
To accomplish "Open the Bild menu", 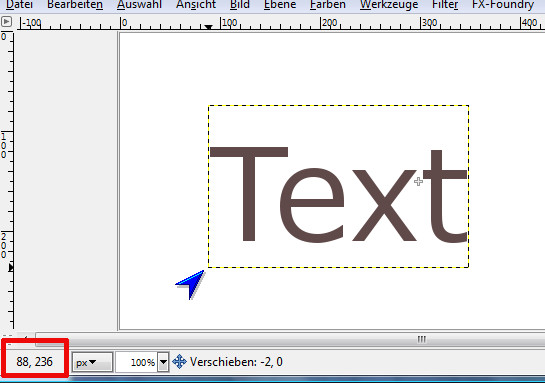I will coord(239,5).
